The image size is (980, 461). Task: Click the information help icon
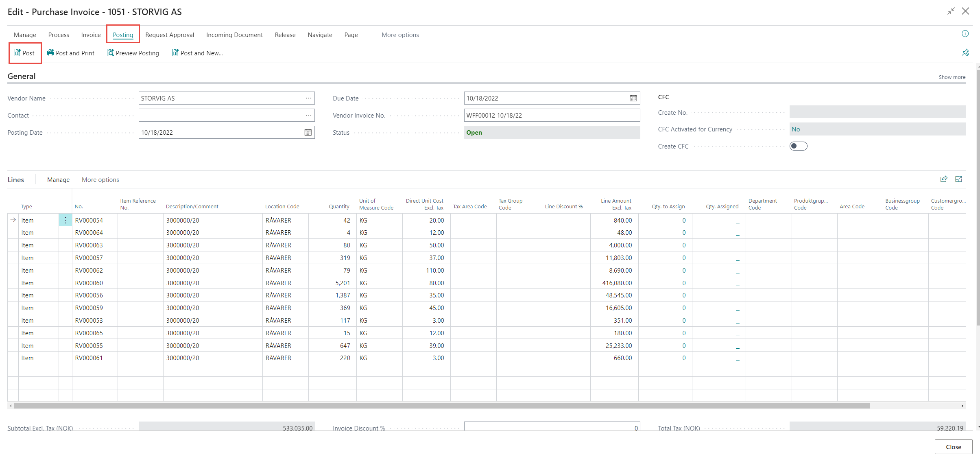click(x=965, y=34)
